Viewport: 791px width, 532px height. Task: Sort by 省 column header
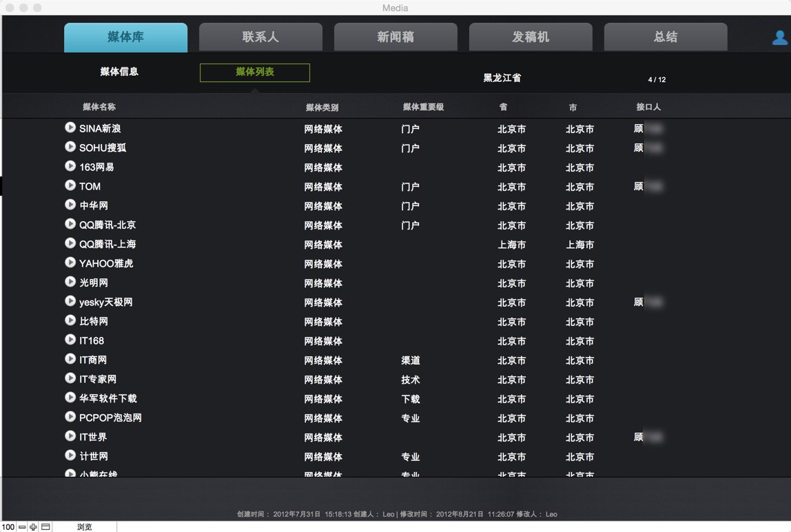pyautogui.click(x=503, y=107)
